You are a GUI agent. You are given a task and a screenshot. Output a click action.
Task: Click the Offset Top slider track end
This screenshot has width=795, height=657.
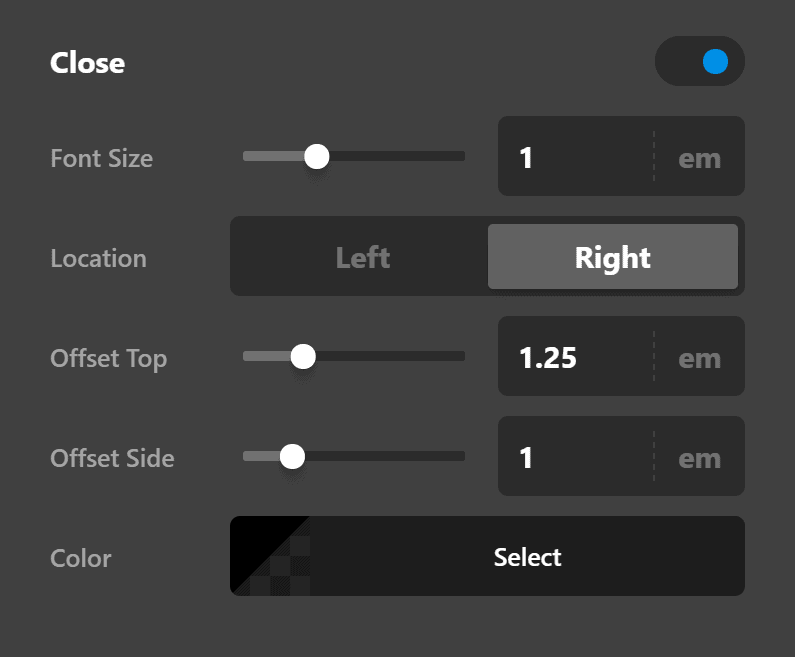460,356
